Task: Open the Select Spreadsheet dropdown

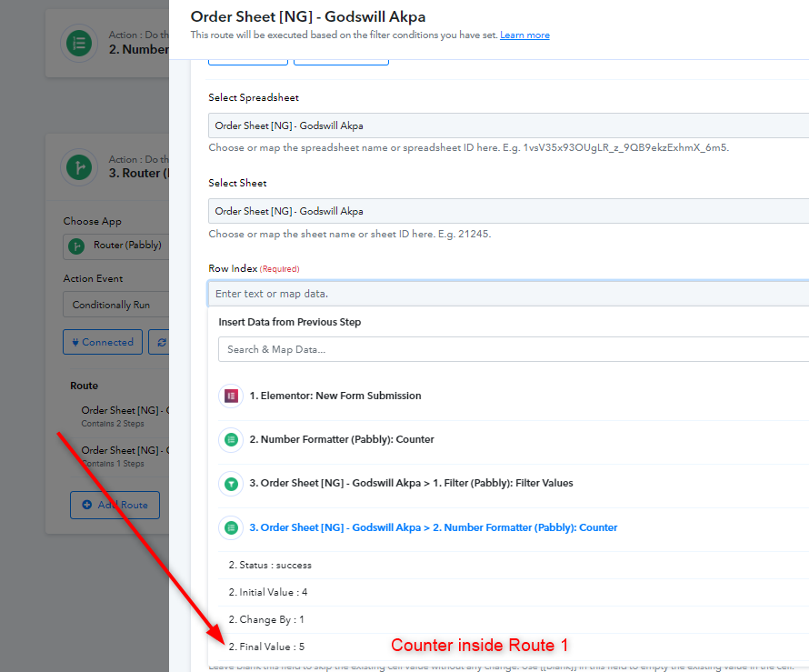Action: [508, 125]
